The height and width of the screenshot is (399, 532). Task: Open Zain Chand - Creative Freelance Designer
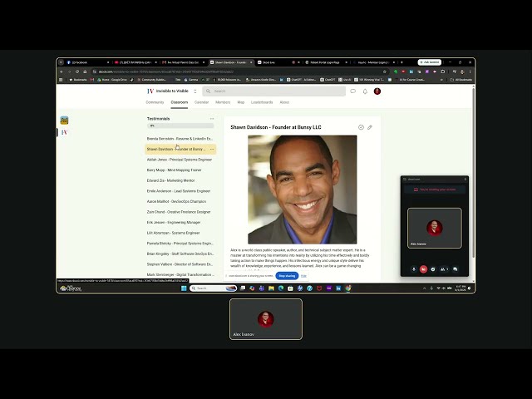click(x=180, y=212)
